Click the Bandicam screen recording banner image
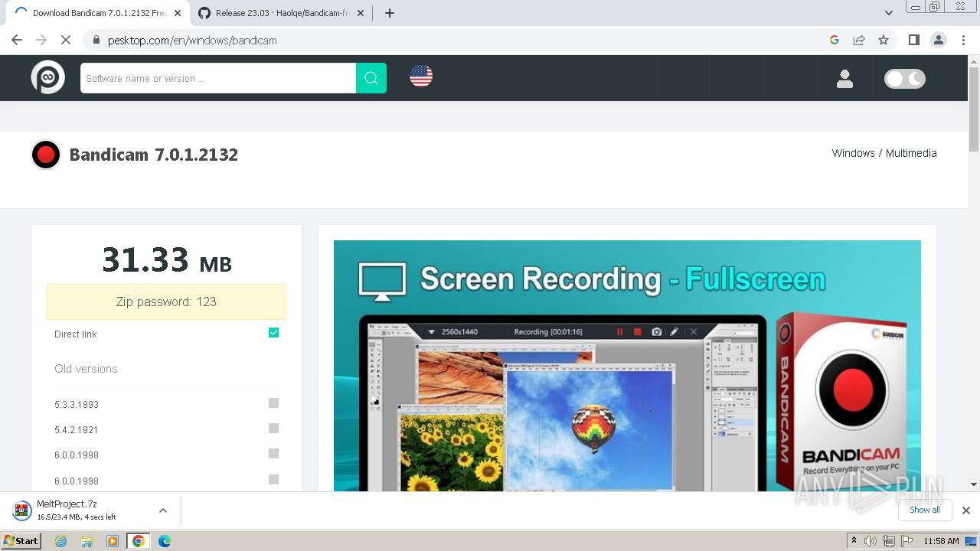The image size is (980, 551). tap(627, 366)
